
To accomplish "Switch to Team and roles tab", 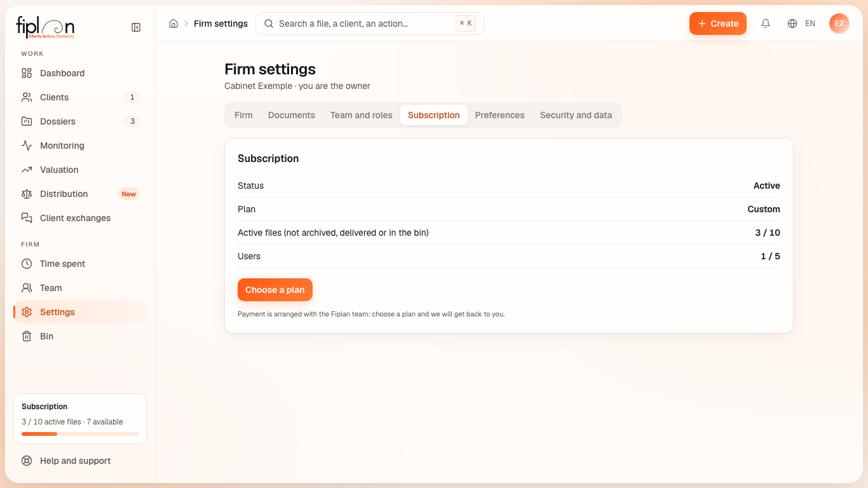I will pos(362,115).
